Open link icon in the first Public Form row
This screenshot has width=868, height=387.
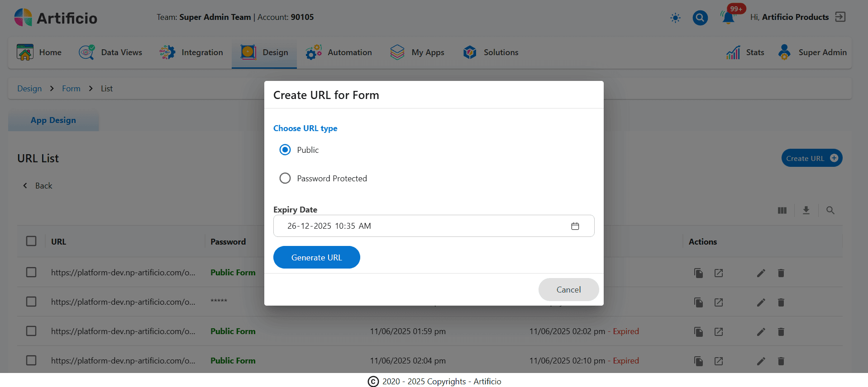tap(719, 273)
